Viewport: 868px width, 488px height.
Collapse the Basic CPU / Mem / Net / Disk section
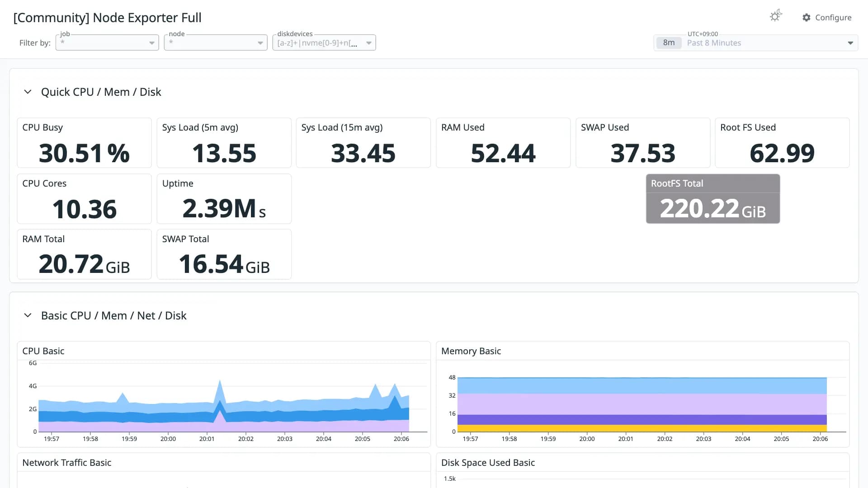point(28,315)
